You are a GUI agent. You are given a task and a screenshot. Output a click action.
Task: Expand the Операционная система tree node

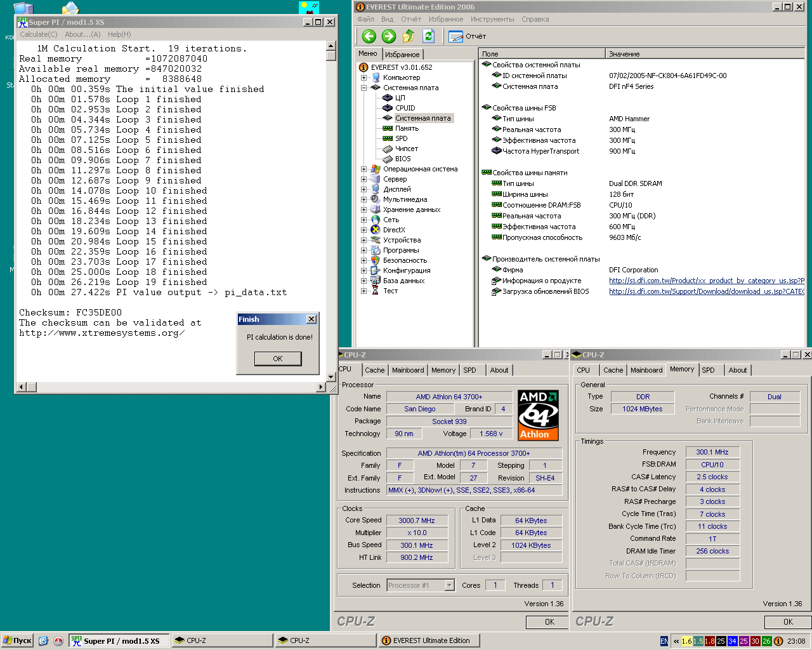[364, 169]
